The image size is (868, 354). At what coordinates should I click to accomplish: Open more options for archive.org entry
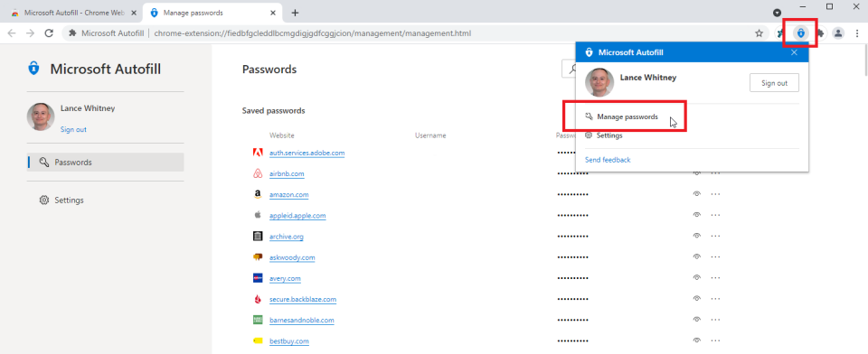715,237
